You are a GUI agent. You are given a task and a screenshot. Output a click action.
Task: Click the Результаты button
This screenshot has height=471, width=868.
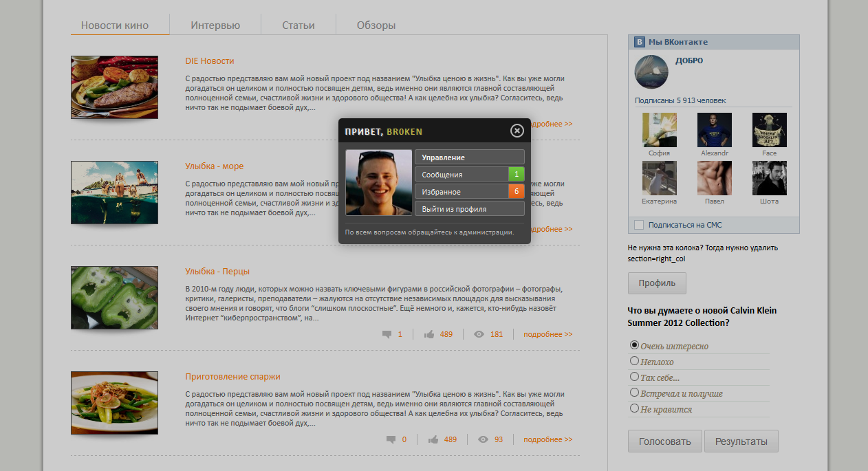coord(741,441)
